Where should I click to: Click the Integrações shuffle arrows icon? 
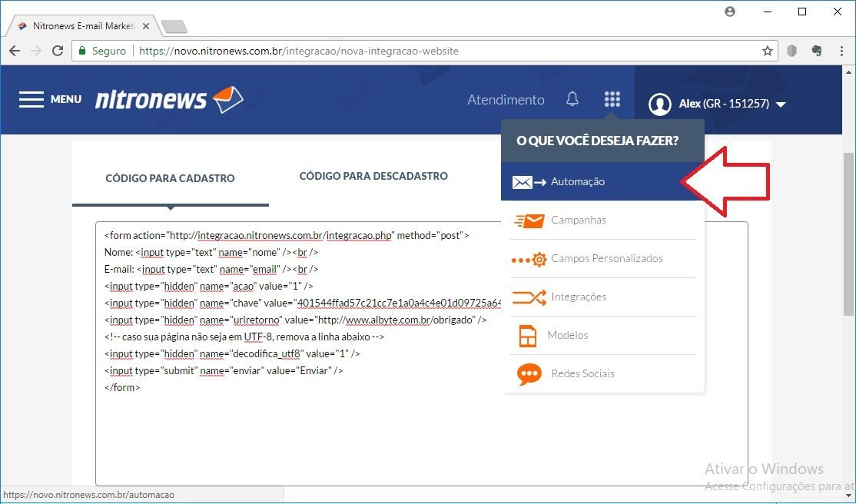(x=529, y=297)
